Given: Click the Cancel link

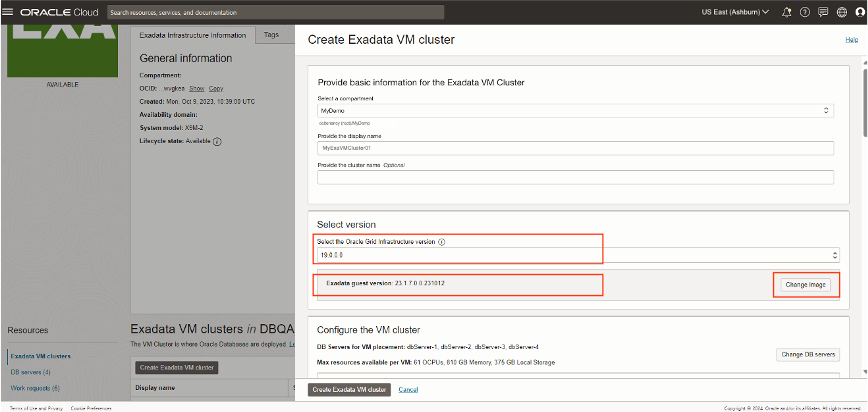Looking at the screenshot, I should 408,389.
